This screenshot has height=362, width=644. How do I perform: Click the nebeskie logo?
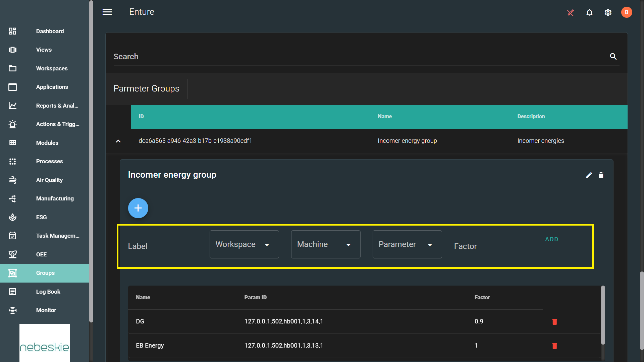pyautogui.click(x=45, y=343)
